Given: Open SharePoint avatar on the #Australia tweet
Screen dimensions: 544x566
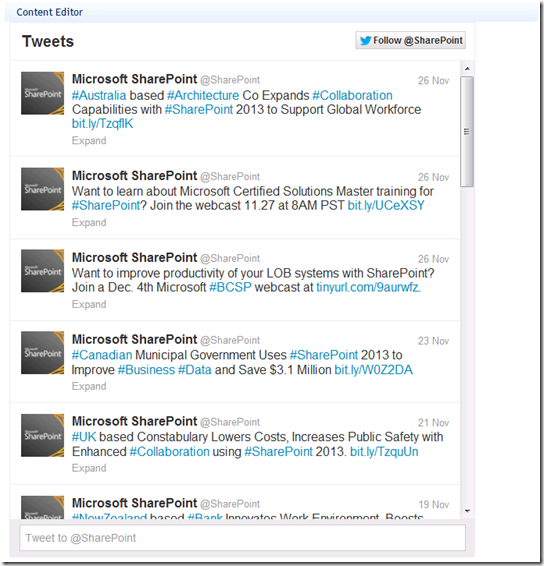Looking at the screenshot, I should click(43, 93).
